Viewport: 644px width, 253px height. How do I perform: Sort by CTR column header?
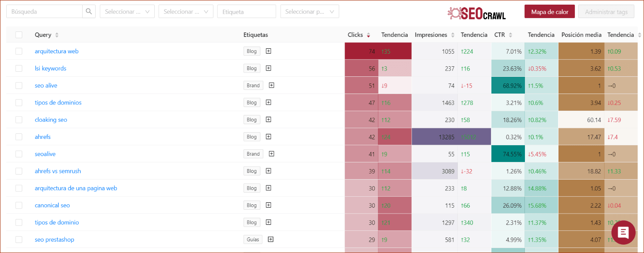click(x=500, y=35)
